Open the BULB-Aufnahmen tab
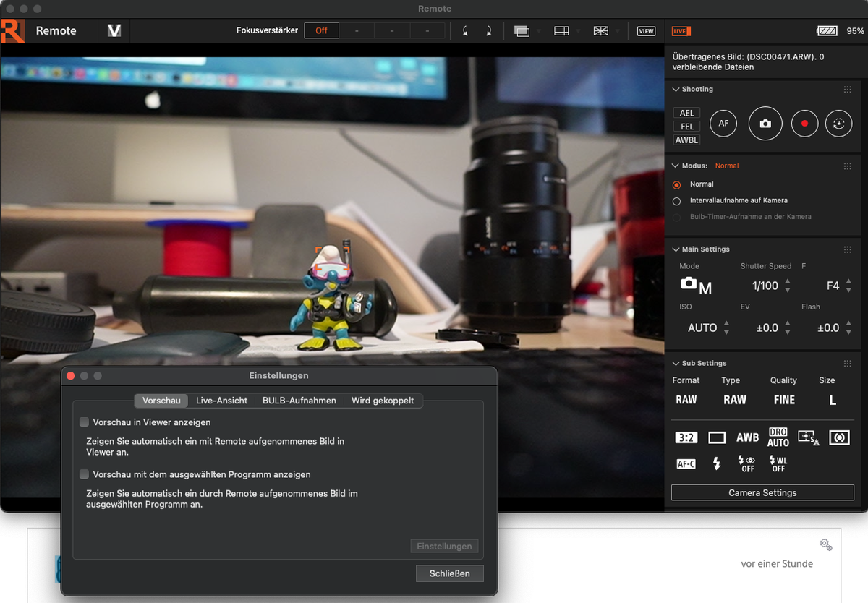Viewport: 868px width, 603px height. point(299,401)
